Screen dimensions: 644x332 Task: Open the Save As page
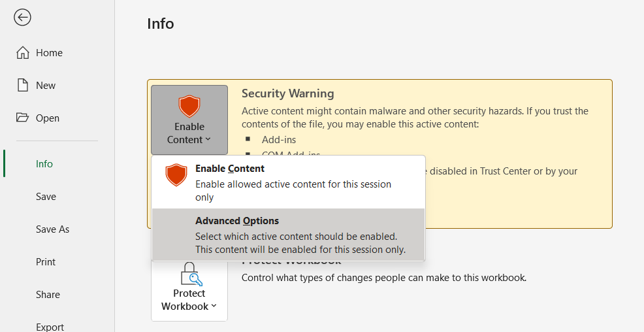click(52, 229)
